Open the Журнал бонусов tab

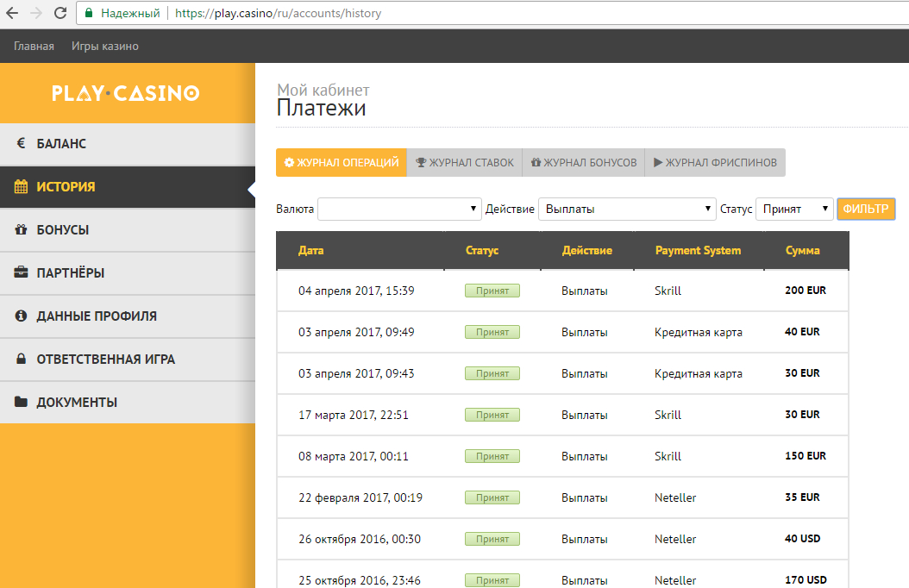pos(584,162)
